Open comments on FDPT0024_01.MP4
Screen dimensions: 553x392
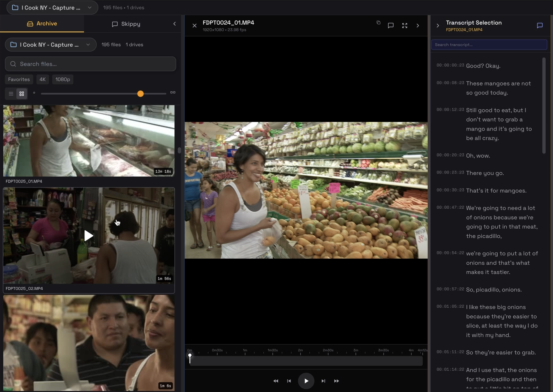(390, 25)
